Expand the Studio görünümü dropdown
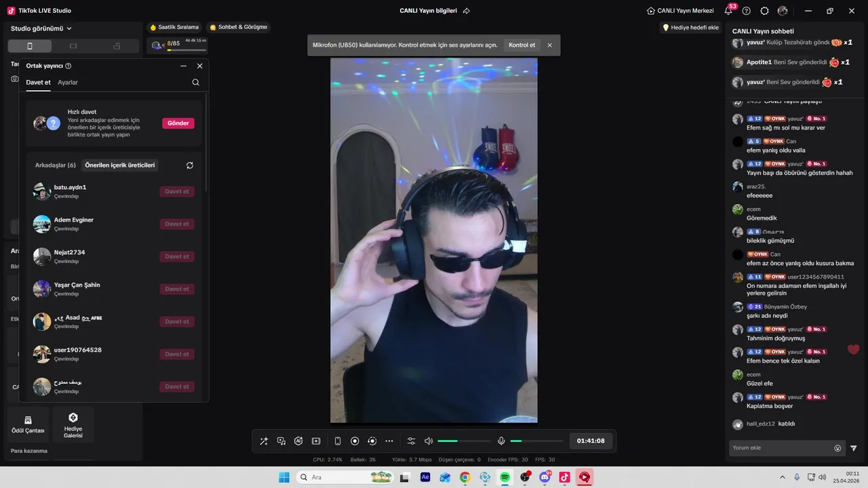 click(41, 28)
